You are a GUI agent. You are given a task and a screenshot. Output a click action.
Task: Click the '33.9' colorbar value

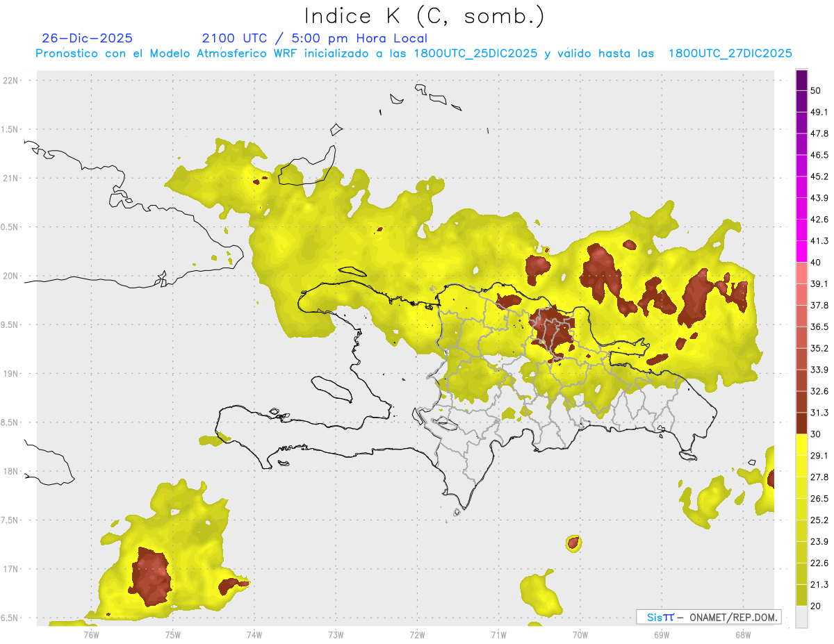(819, 370)
